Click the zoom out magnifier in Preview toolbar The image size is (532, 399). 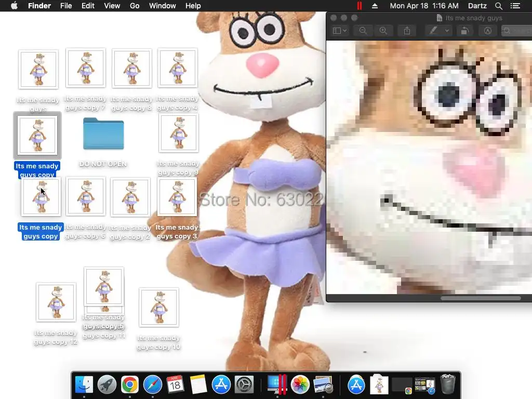point(363,31)
